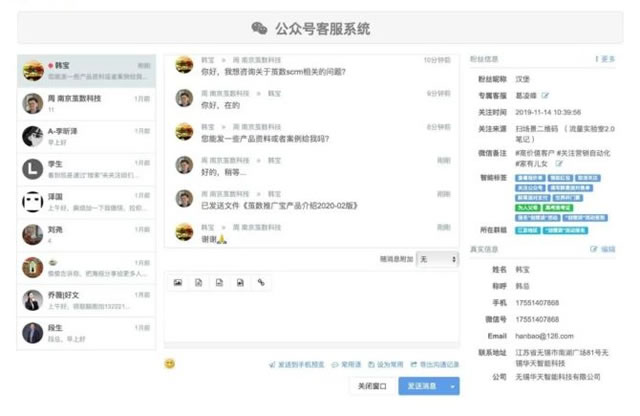Click the L avatar of 李生

33,169
